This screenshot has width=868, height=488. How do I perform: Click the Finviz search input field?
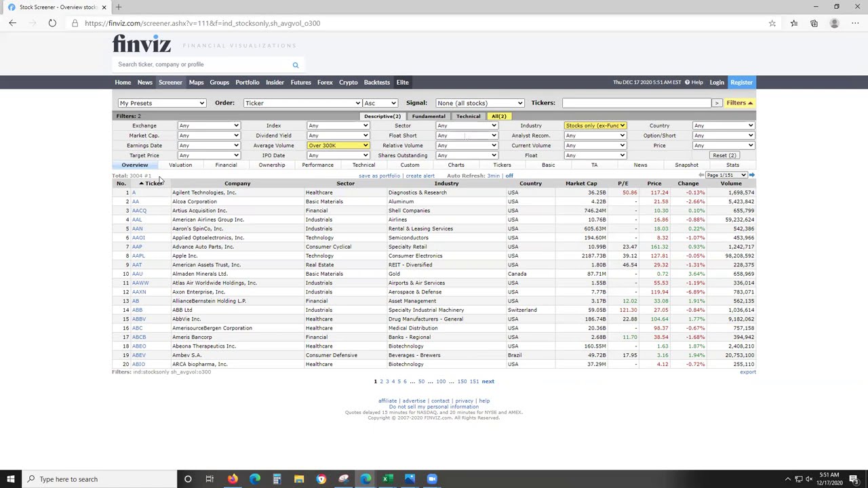coord(201,64)
